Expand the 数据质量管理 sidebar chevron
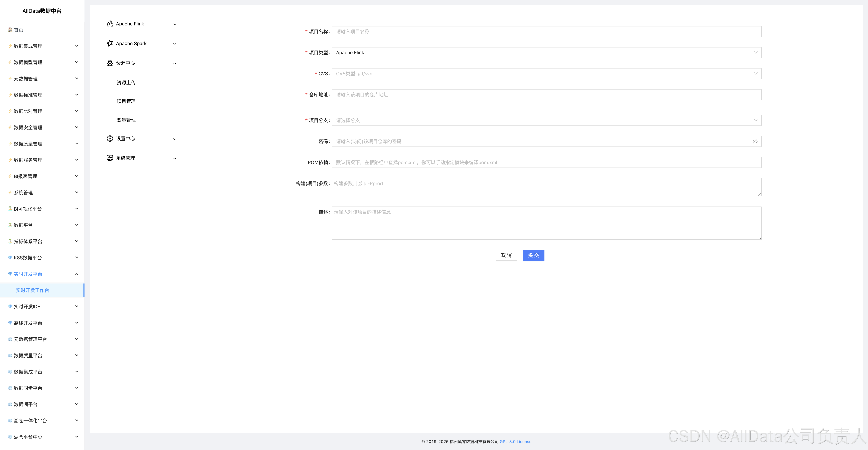This screenshot has height=450, width=868. [77, 143]
